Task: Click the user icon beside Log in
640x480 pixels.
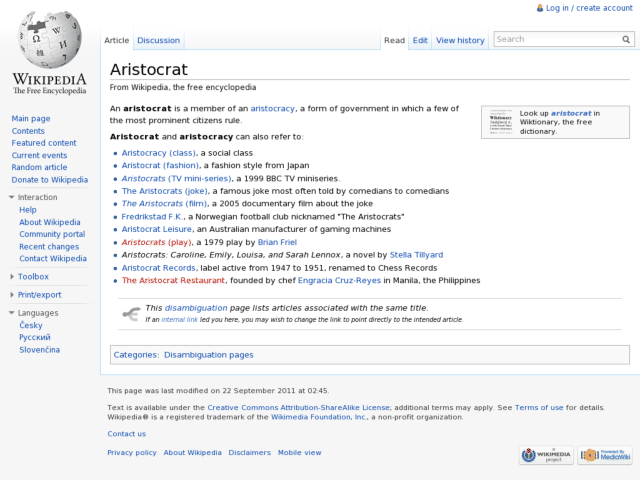Action: (540, 8)
